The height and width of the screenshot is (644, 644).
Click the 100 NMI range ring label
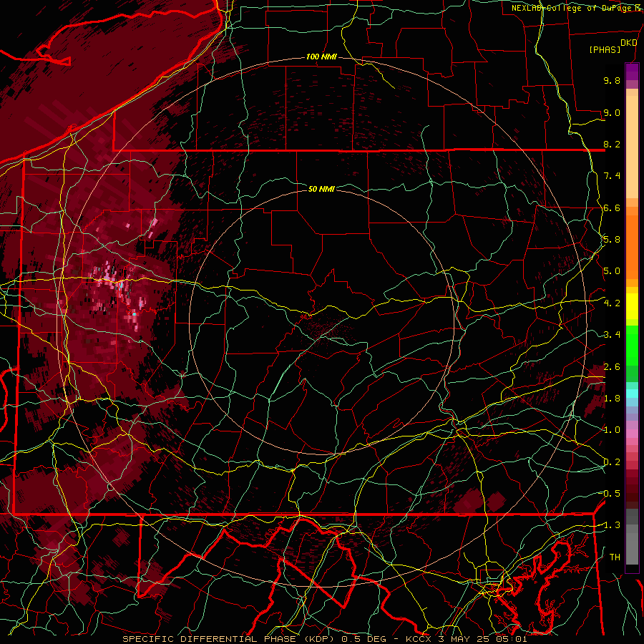click(321, 57)
